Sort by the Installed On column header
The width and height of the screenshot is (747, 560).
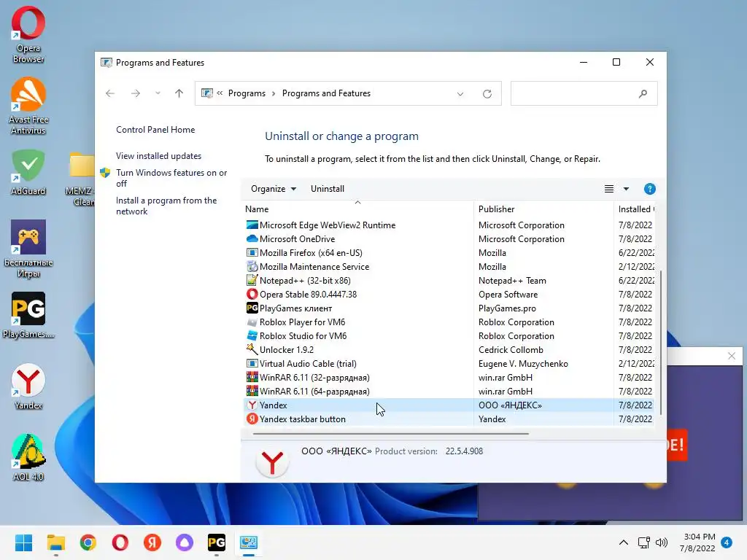click(635, 209)
